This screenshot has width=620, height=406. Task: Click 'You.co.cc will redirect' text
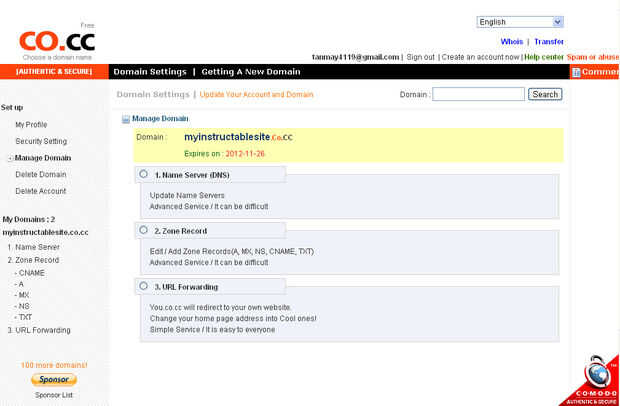(221, 308)
